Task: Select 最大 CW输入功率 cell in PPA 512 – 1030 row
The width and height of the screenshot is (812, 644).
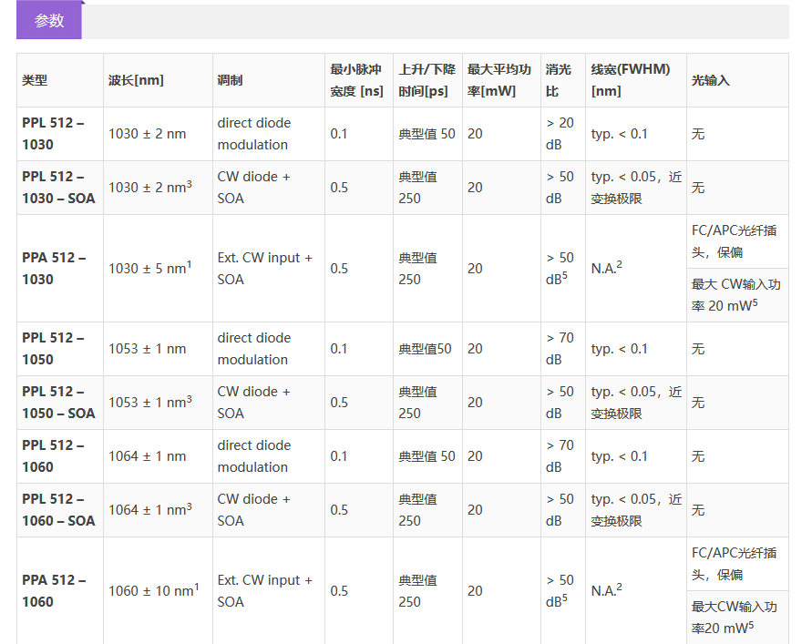Action: [x=735, y=295]
